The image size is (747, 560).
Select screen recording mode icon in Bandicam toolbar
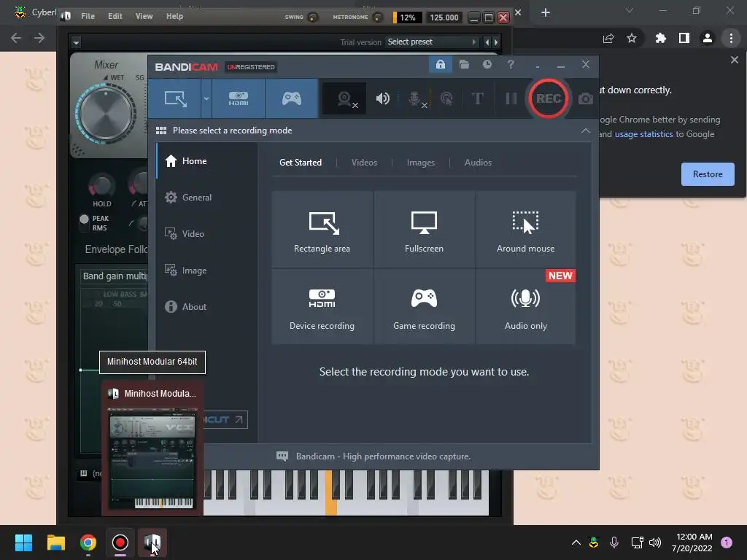point(175,98)
